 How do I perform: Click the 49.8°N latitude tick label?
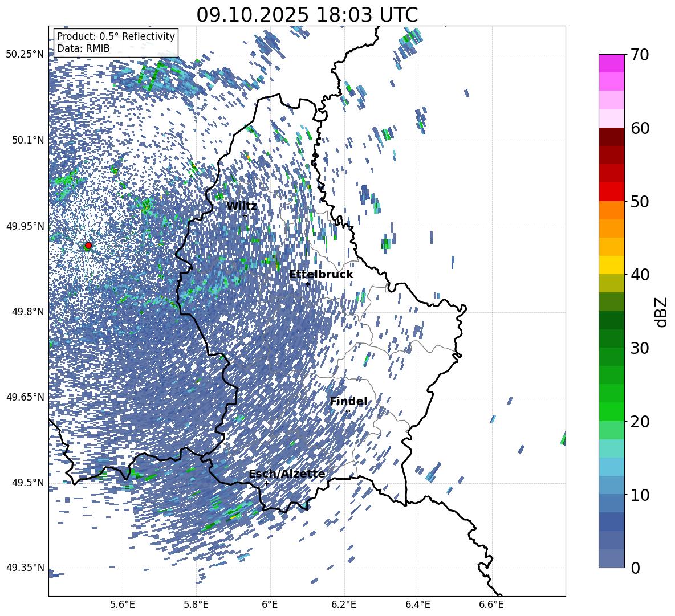[27, 312]
